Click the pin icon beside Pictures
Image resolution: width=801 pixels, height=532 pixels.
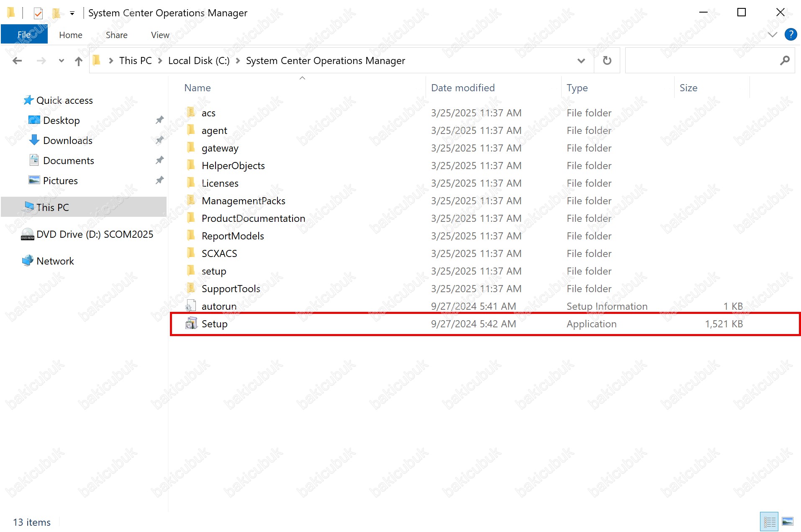click(159, 180)
